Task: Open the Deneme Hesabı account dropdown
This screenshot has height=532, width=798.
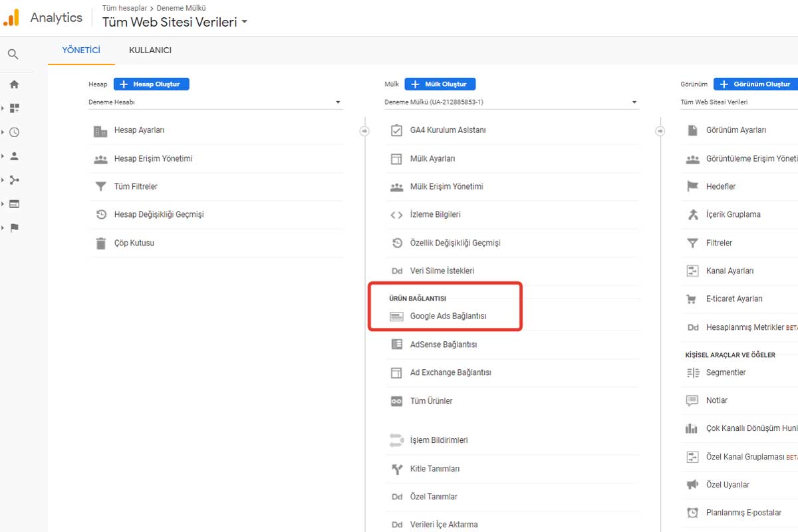Action: [215, 102]
